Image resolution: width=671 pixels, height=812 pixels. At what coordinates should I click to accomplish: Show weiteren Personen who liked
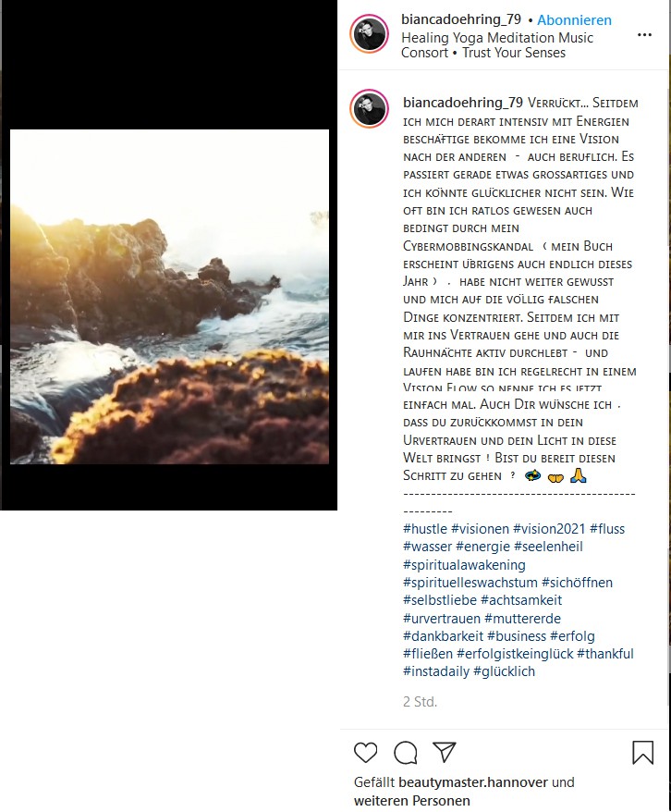pyautogui.click(x=412, y=801)
